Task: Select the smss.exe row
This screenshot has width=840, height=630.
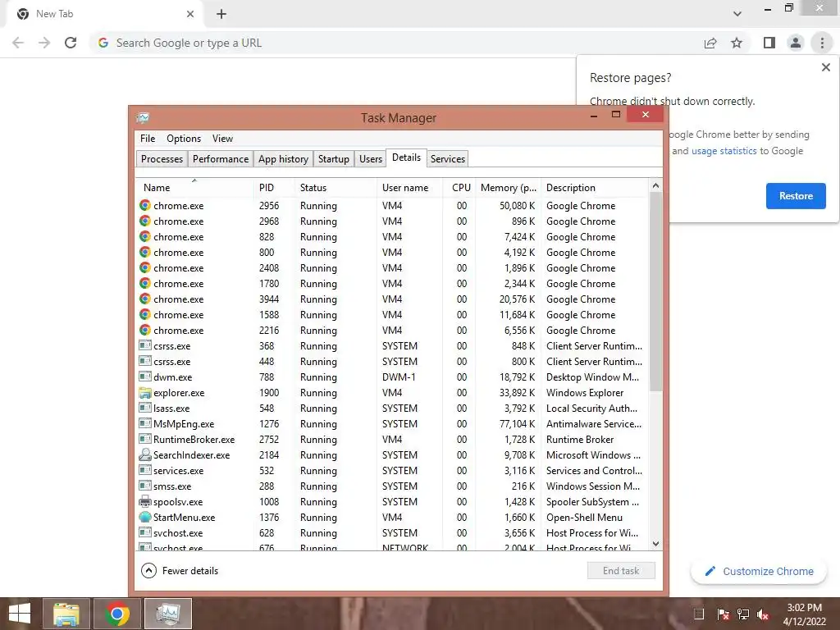Action: tap(392, 486)
